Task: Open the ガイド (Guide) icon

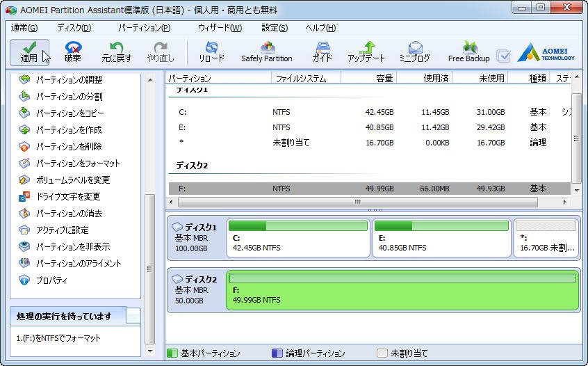Action: tap(322, 52)
